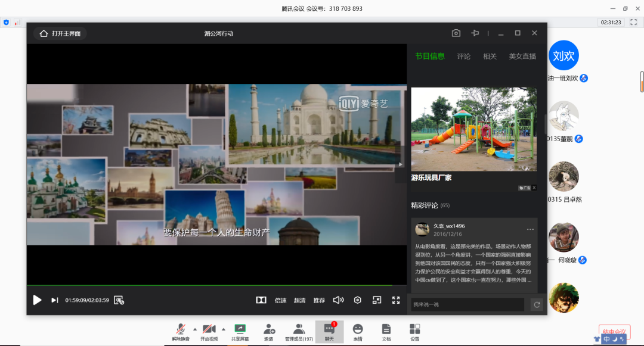This screenshot has width=644, height=346.
Task: Skip to next episode in the player
Action: pyautogui.click(x=54, y=300)
